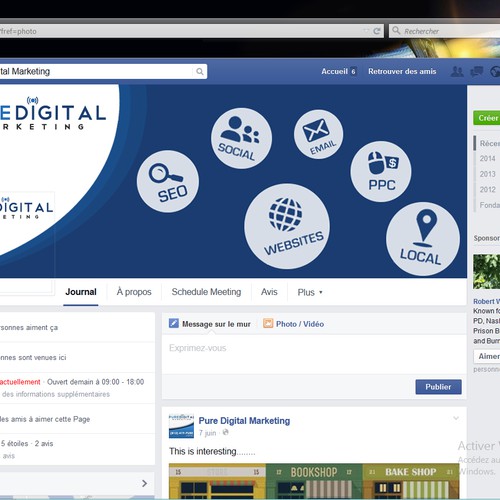Open the page profile picture logo
The height and width of the screenshot is (500, 500).
click(x=26, y=243)
